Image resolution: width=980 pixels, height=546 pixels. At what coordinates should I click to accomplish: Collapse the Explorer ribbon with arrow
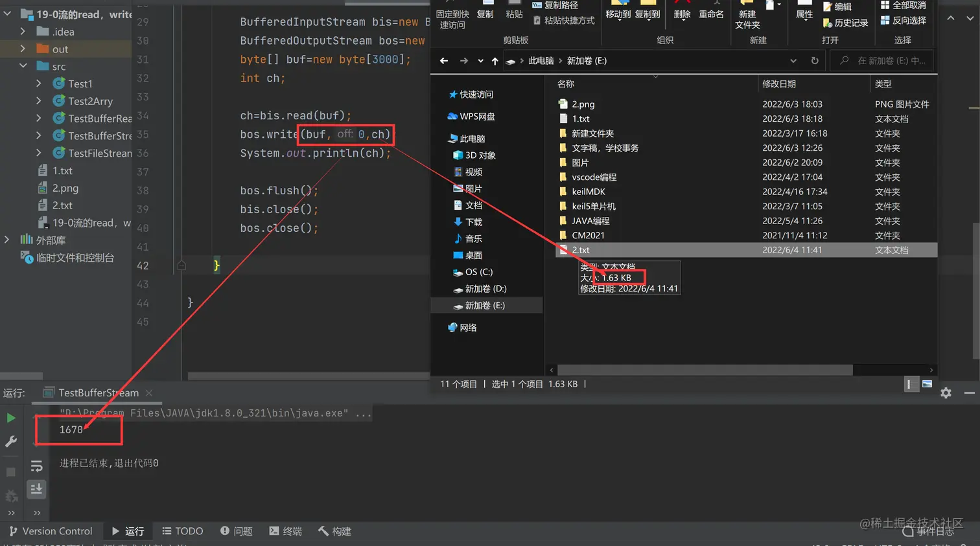click(x=951, y=18)
